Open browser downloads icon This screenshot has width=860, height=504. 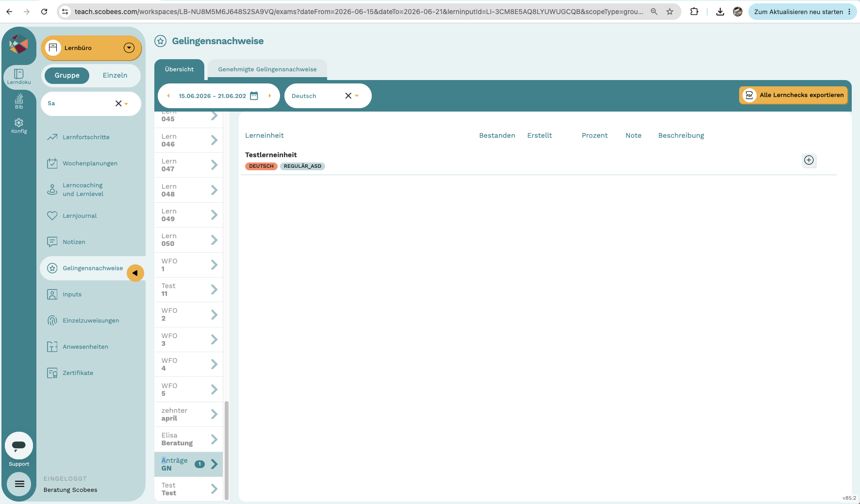720,12
